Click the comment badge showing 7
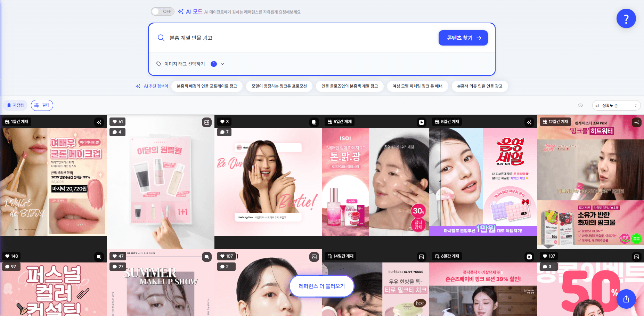Image resolution: width=644 pixels, height=316 pixels. click(x=225, y=132)
